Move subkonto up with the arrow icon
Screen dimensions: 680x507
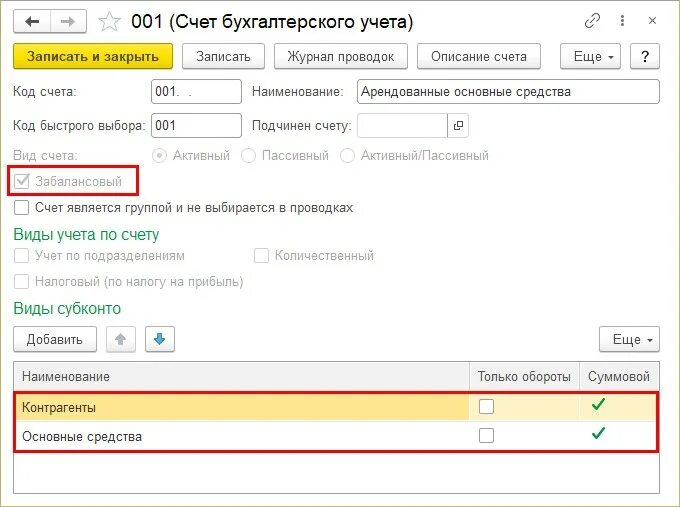pyautogui.click(x=121, y=339)
